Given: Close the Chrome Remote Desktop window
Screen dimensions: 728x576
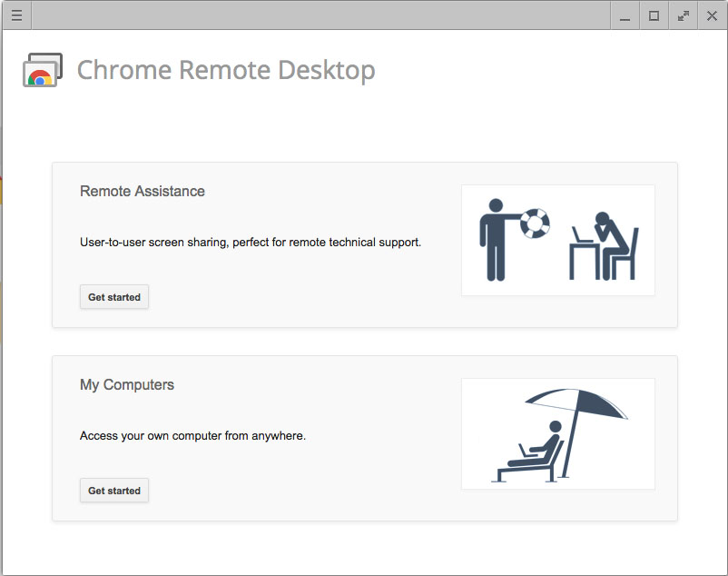Looking at the screenshot, I should 712,15.
